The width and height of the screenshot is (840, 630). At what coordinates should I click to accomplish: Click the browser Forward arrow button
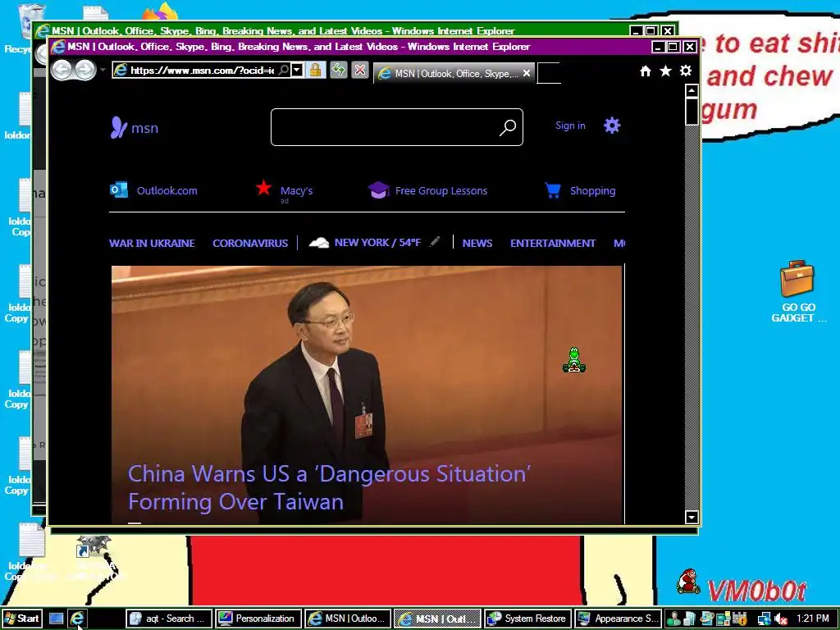(84, 70)
